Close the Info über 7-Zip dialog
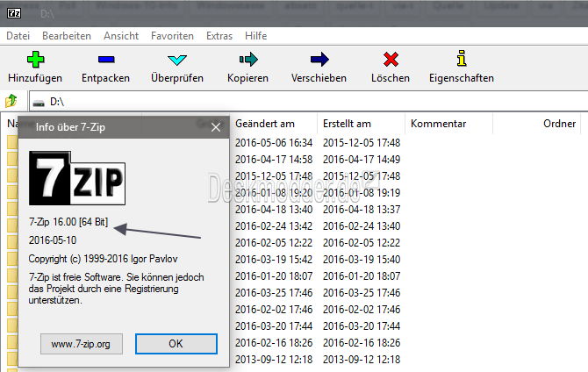Screen dimensions: 588x372 (216, 127)
